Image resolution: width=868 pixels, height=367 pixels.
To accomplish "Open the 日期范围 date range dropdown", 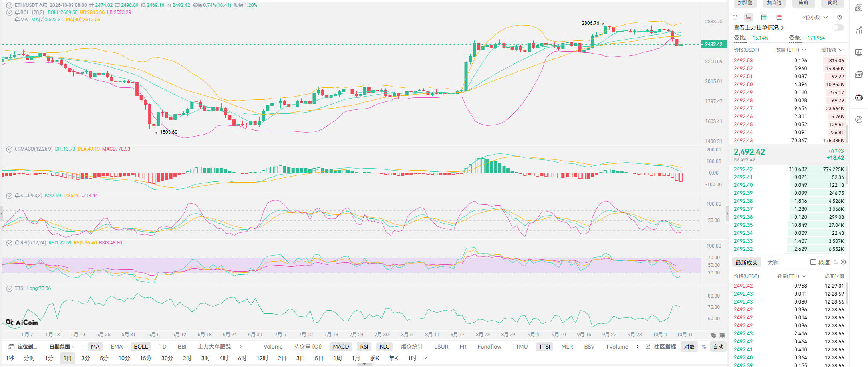I will click(x=62, y=347).
